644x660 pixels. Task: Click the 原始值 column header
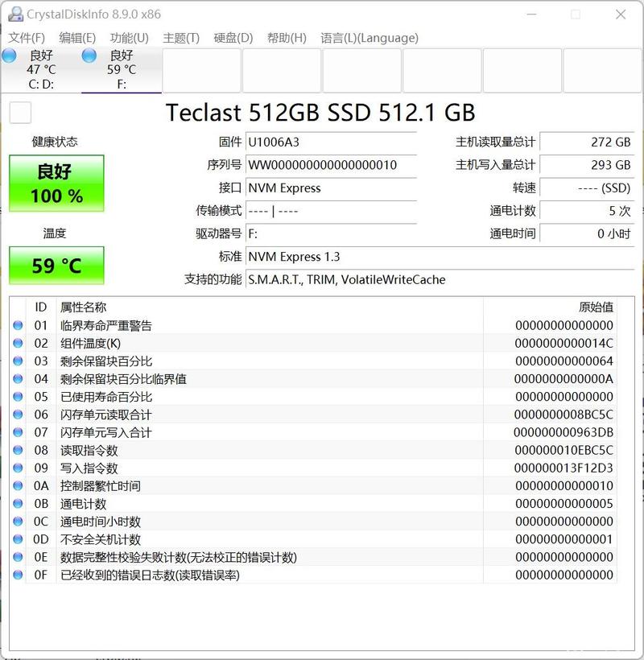pos(550,307)
